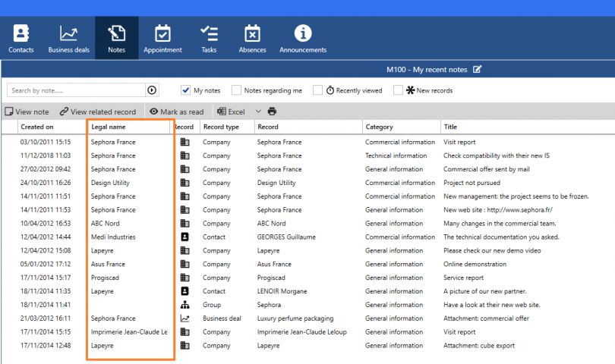Image resolution: width=615 pixels, height=364 pixels.
Task: Click the company icon in the New web site row
Action: 184,209
